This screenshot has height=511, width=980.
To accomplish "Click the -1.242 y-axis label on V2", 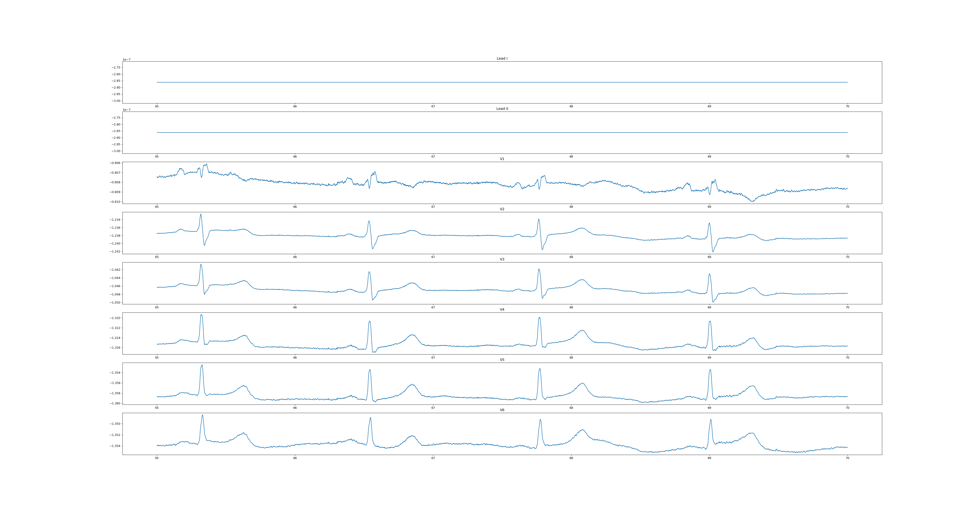I will coord(115,251).
